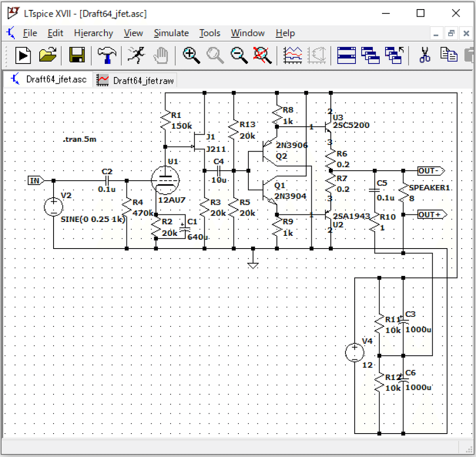476x457 pixels.
Task: Click the C5 capacitor label
Action: click(x=382, y=183)
